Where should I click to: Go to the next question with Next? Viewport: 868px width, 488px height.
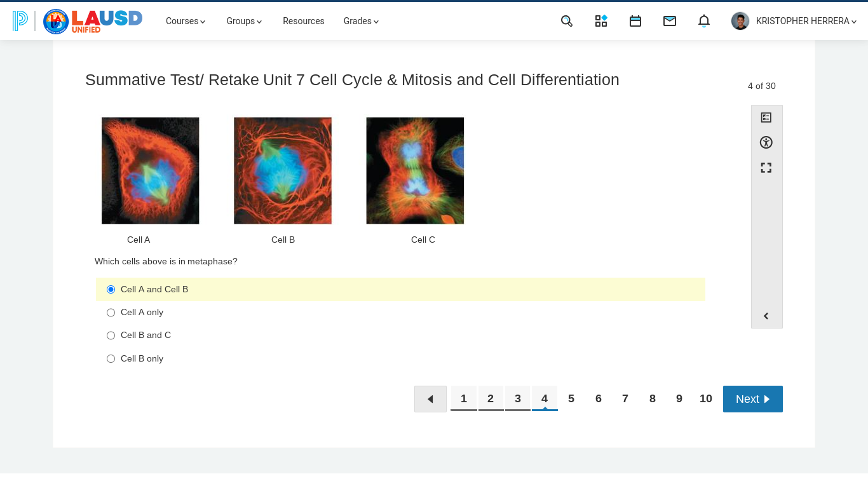pos(753,399)
